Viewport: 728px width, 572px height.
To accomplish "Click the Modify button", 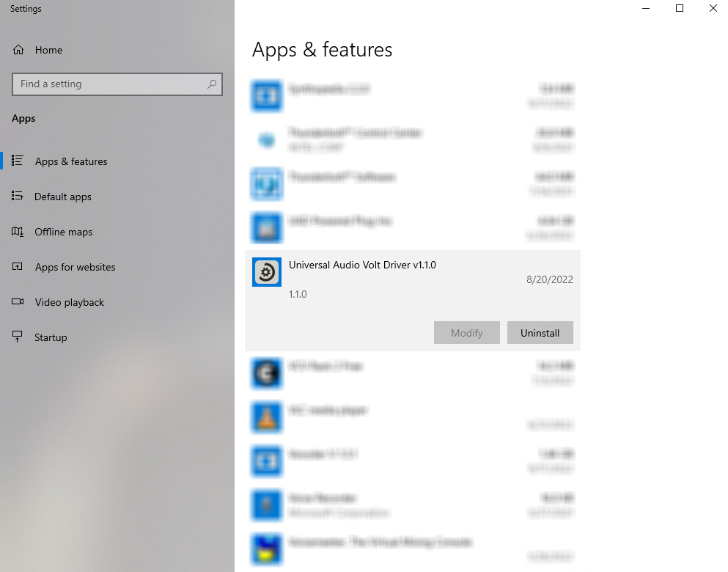I will coord(466,332).
